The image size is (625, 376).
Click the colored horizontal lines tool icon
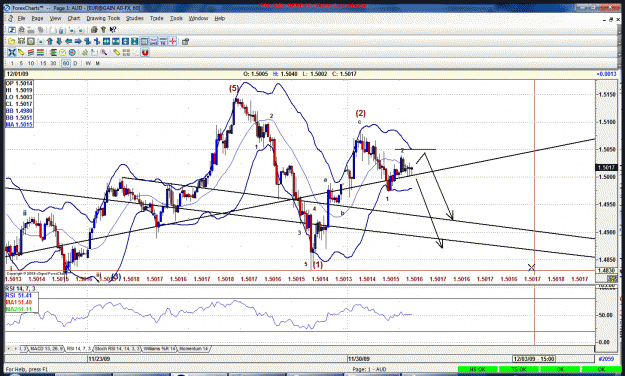point(40,52)
